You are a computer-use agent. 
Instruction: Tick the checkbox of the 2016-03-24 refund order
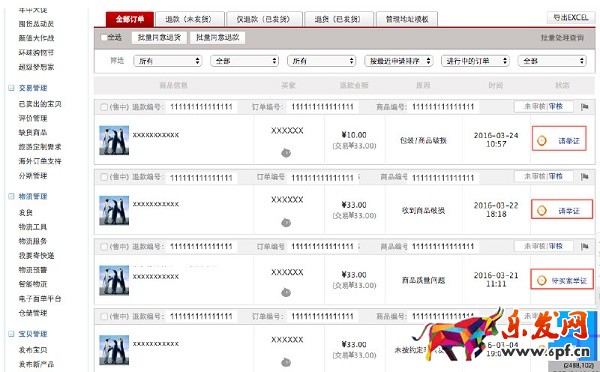[x=104, y=107]
